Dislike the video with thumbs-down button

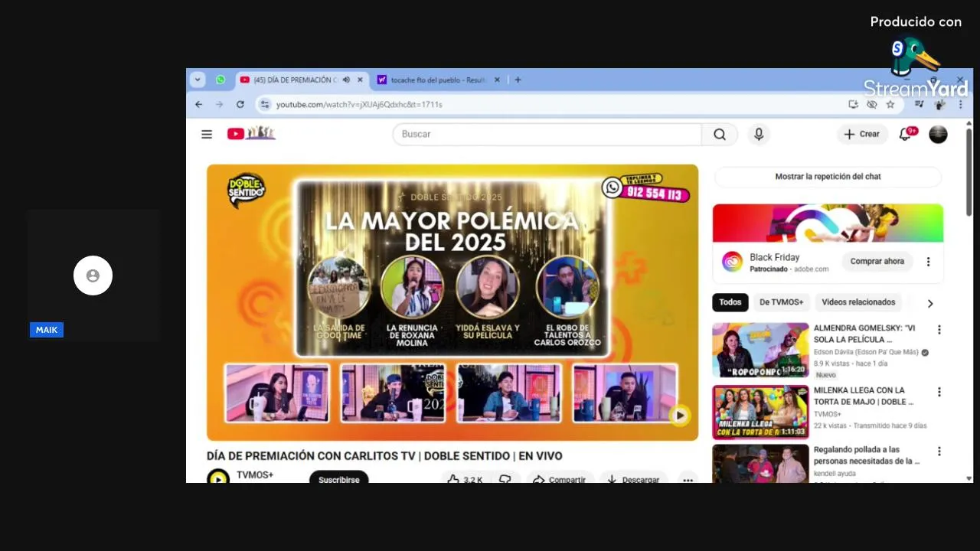(x=505, y=479)
